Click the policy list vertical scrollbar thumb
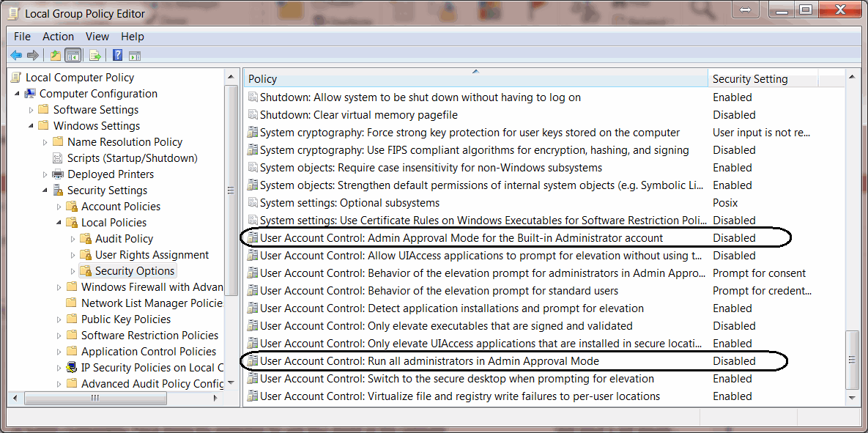The height and width of the screenshot is (433, 868). click(851, 359)
